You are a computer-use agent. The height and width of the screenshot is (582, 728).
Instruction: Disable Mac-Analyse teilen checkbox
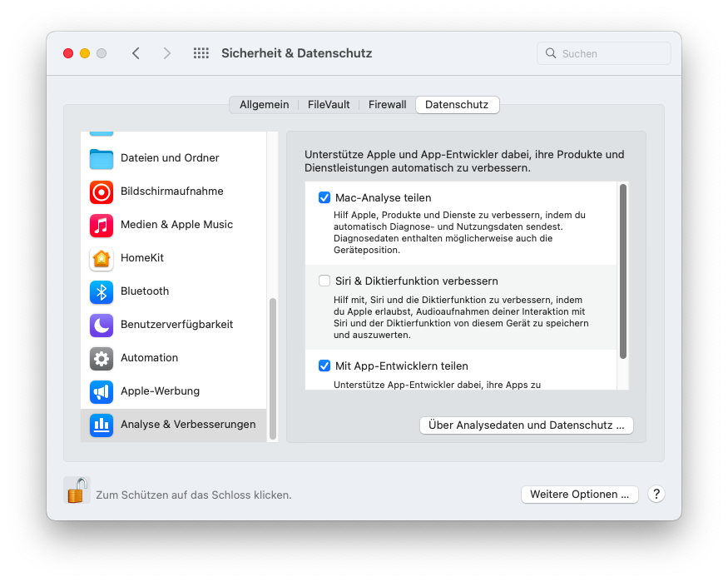pos(324,198)
